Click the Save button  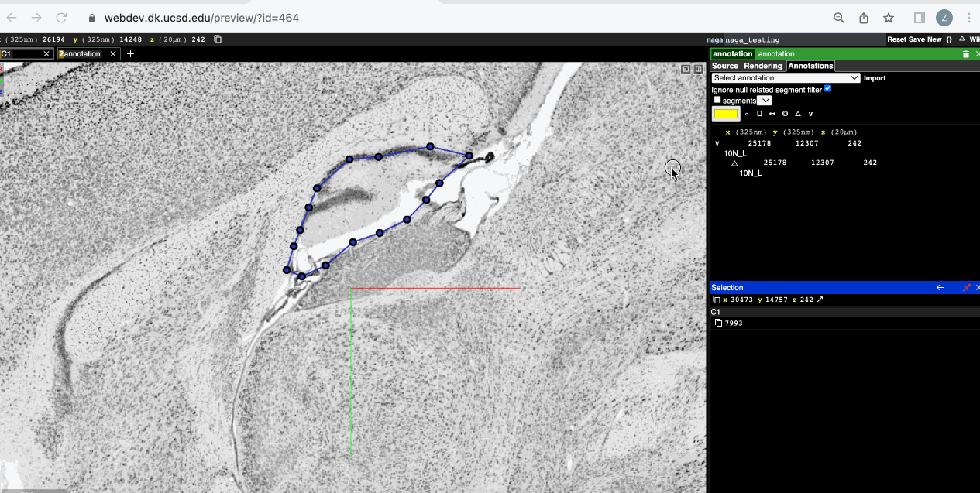916,39
